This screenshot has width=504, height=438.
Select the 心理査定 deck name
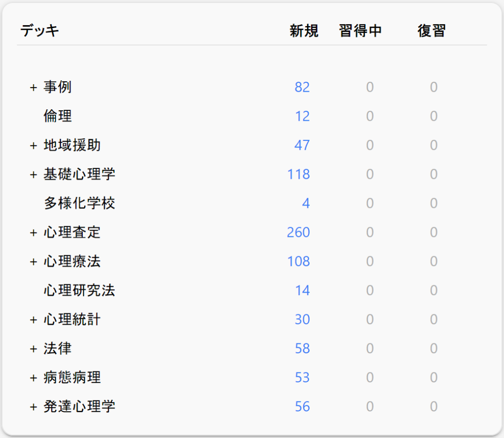coord(72,233)
